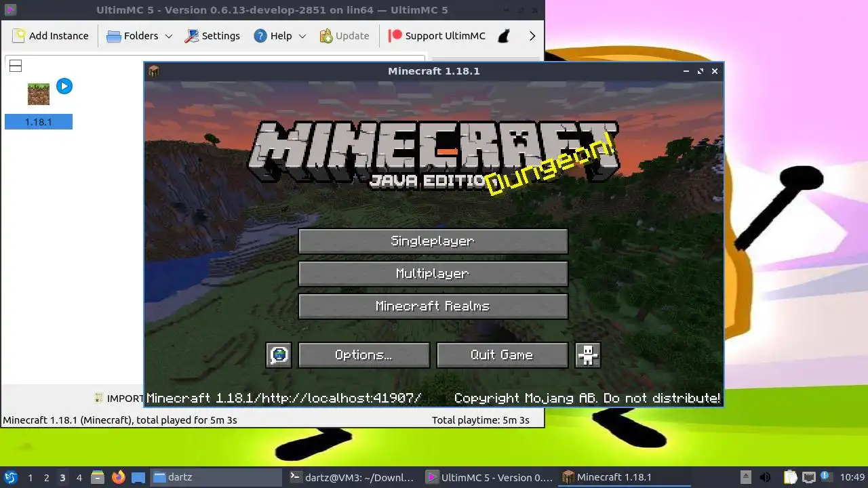The image size is (868, 488).
Task: Open UltimMC Settings
Action: 212,36
